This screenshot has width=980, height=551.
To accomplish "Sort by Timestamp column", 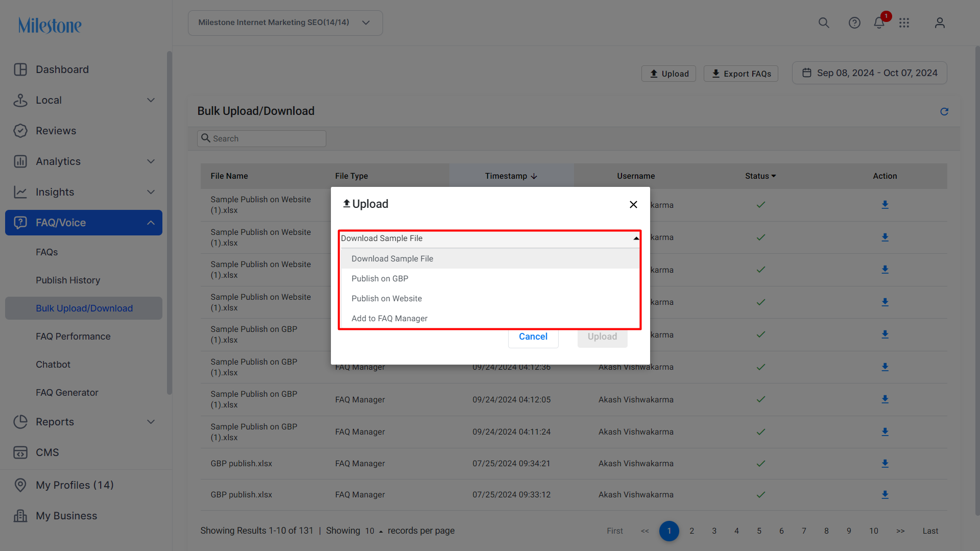I will pyautogui.click(x=511, y=176).
